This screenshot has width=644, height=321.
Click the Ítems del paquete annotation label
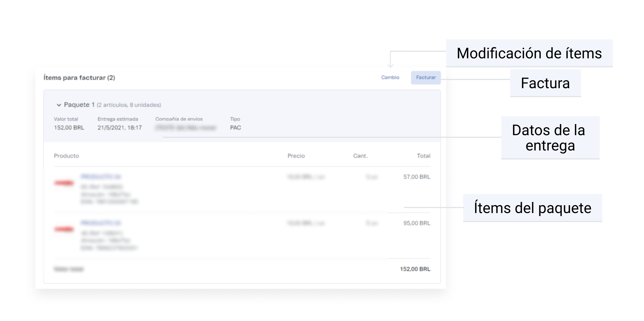coord(532,208)
